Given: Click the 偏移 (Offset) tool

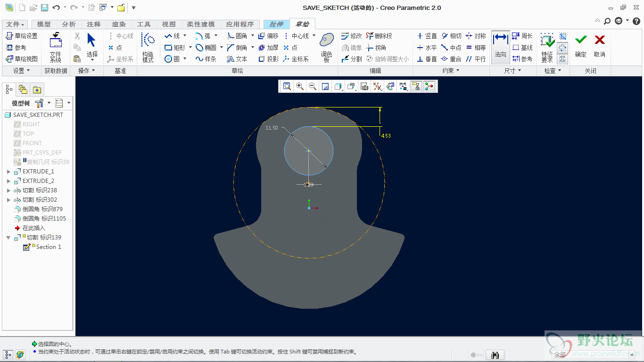Looking at the screenshot, I should click(268, 36).
